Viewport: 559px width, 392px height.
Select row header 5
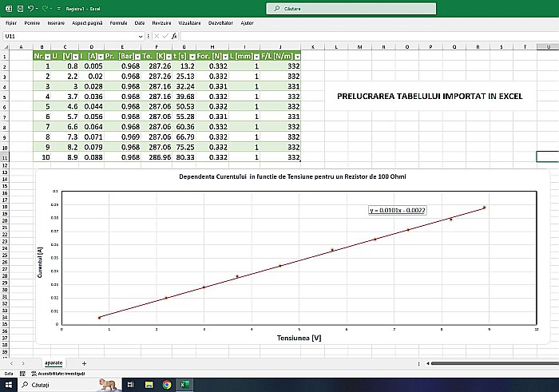[x=4, y=97]
